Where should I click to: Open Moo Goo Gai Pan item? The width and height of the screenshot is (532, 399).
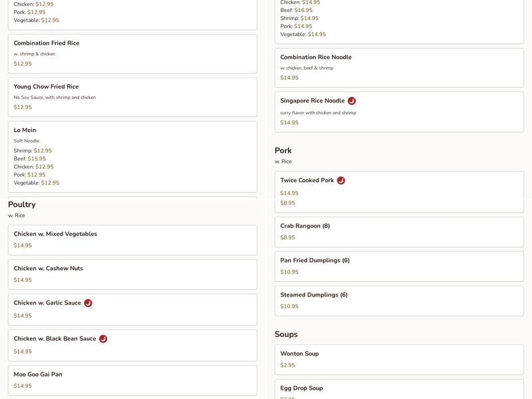click(132, 380)
